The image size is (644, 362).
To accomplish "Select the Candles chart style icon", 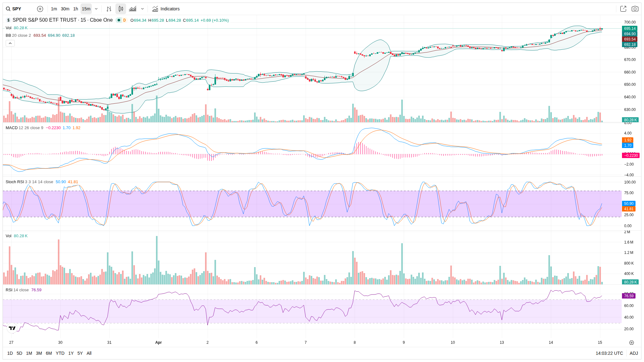I will pos(121,9).
